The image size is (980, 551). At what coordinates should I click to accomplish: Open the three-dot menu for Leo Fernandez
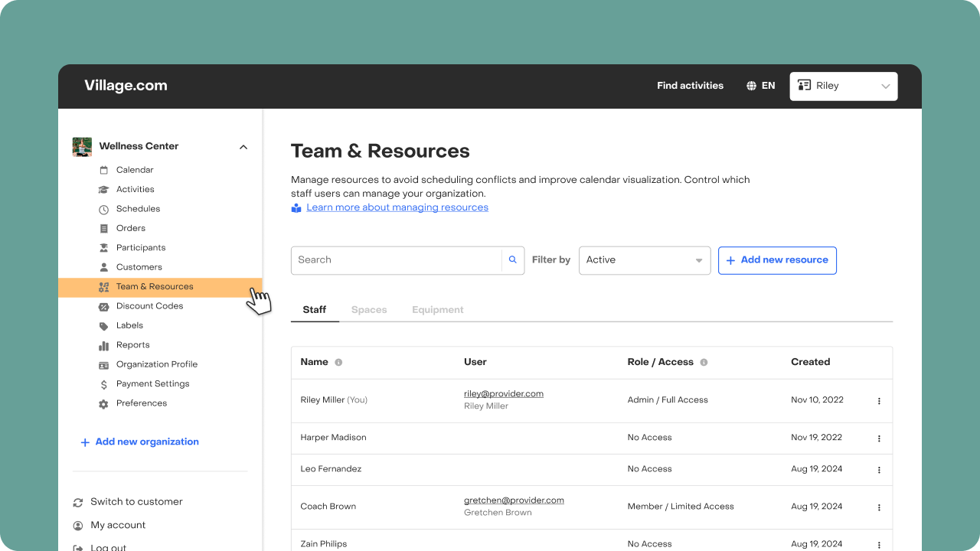(879, 470)
